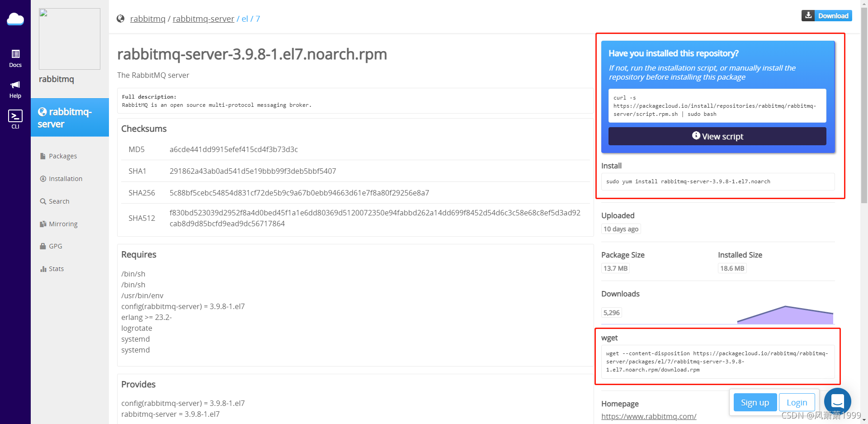Open the Installation section

[65, 178]
